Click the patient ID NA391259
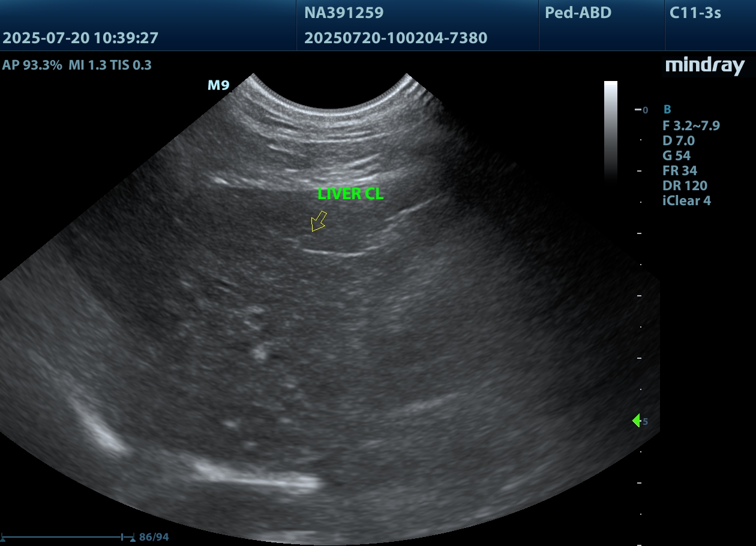The height and width of the screenshot is (546, 756). pos(344,13)
